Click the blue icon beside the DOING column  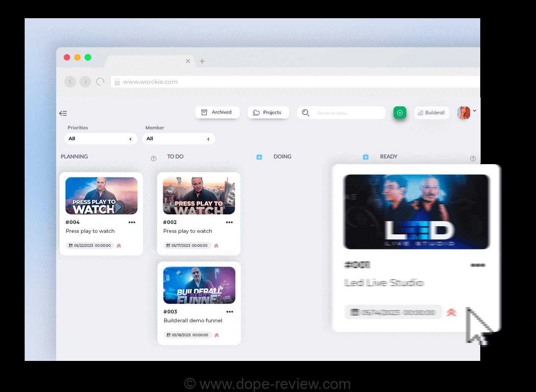pos(366,157)
